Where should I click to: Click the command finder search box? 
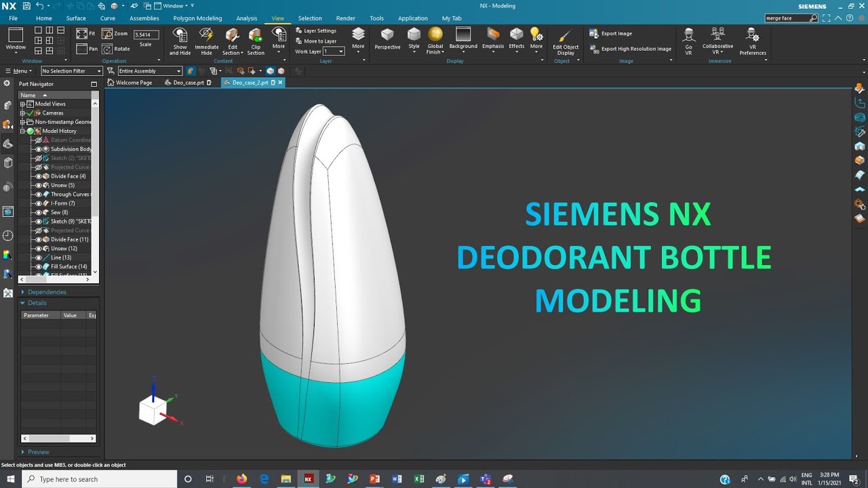[x=787, y=18]
